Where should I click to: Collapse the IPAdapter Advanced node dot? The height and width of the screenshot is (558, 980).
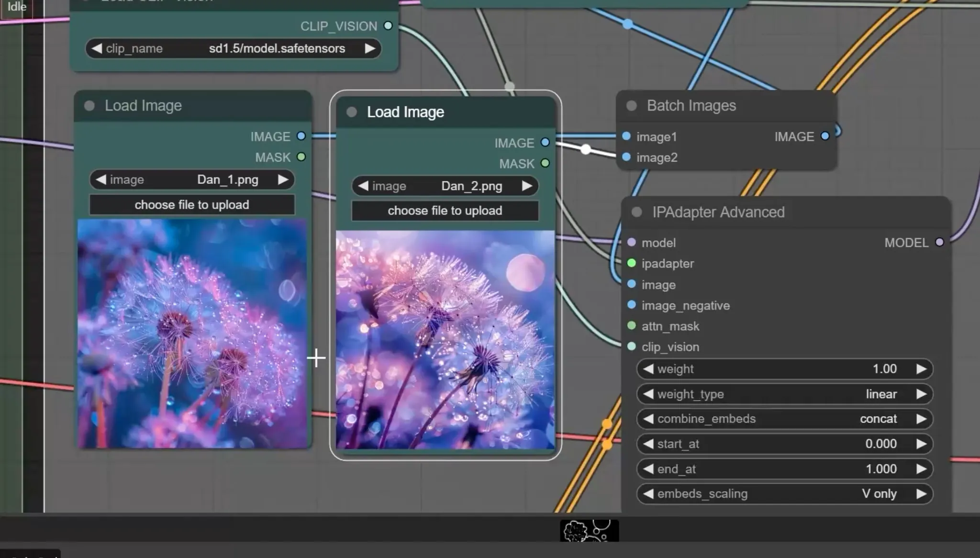[x=637, y=212]
